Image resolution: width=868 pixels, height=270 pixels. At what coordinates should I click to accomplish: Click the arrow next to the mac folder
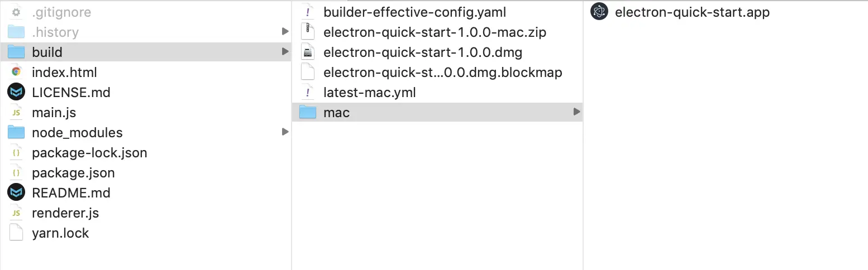point(576,112)
